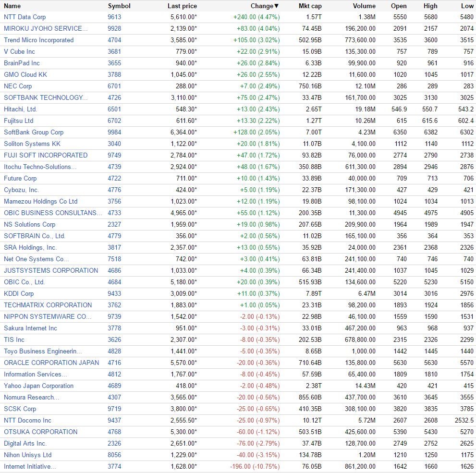Open Nomura Research link
The image size is (476, 473).
[x=32, y=398]
